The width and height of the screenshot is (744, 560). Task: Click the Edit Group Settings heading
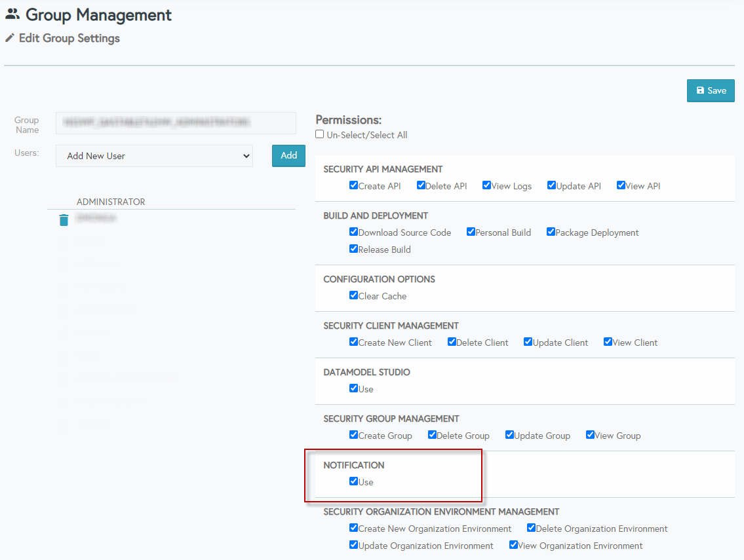coord(69,38)
